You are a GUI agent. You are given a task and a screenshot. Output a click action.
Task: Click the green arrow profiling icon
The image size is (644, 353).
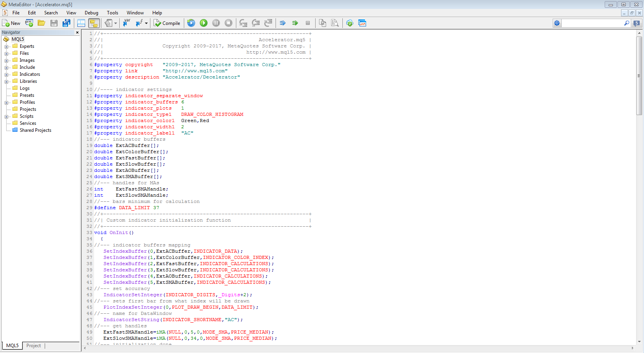295,23
